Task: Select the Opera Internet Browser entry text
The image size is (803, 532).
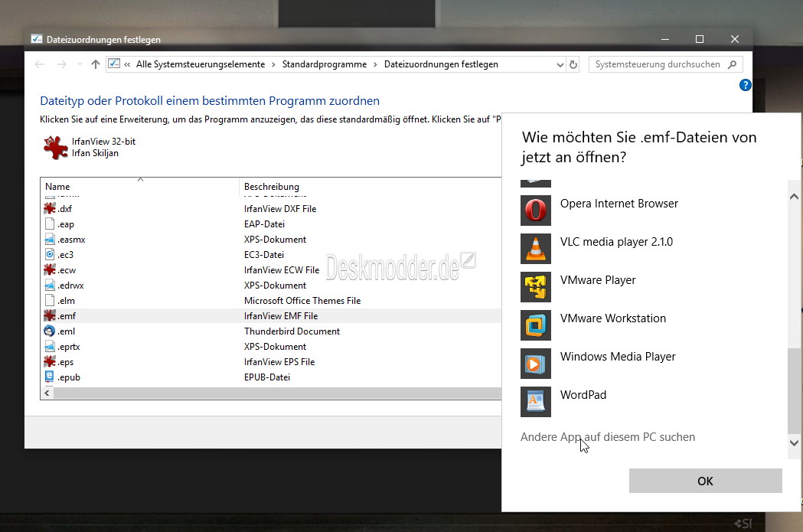Action: point(619,204)
